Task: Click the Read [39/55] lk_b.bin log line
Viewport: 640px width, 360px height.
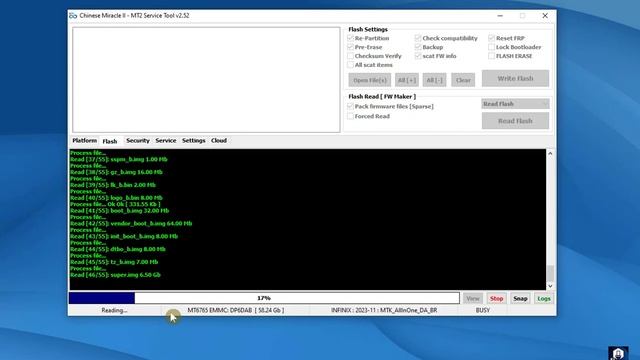Action: 113,185
